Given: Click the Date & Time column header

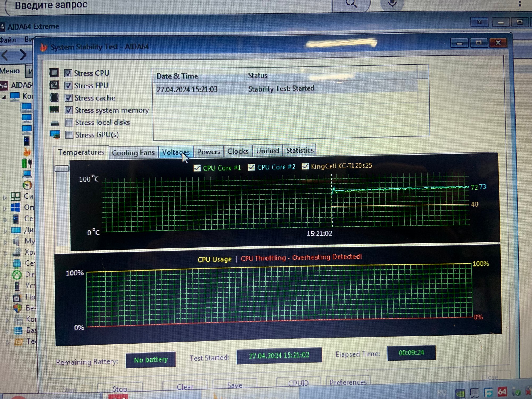Looking at the screenshot, I should click(x=199, y=76).
